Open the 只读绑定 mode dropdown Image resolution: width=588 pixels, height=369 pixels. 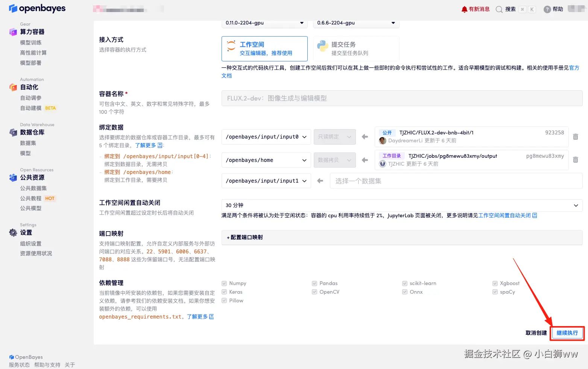click(x=334, y=137)
